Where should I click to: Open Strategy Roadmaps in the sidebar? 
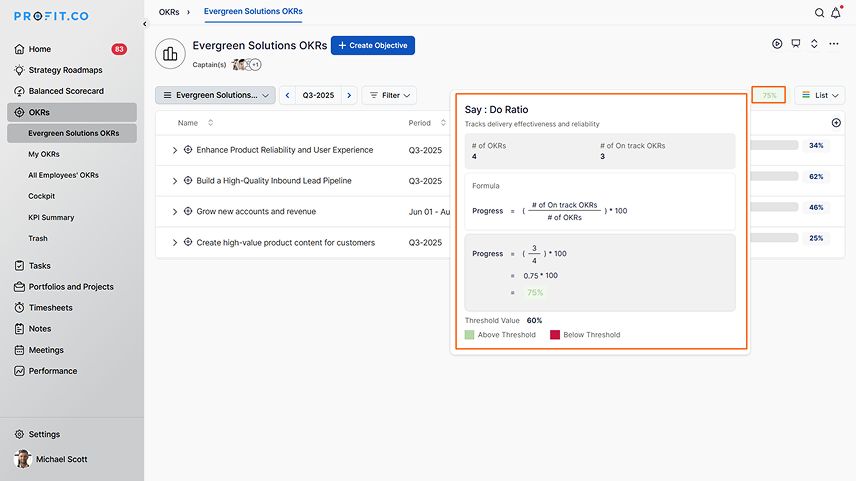pyautogui.click(x=72, y=70)
